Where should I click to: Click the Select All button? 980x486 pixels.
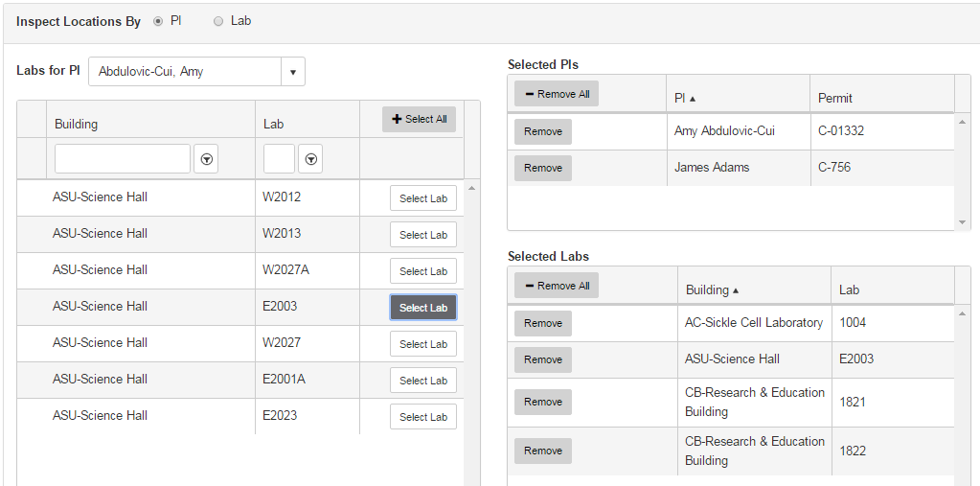pyautogui.click(x=419, y=119)
